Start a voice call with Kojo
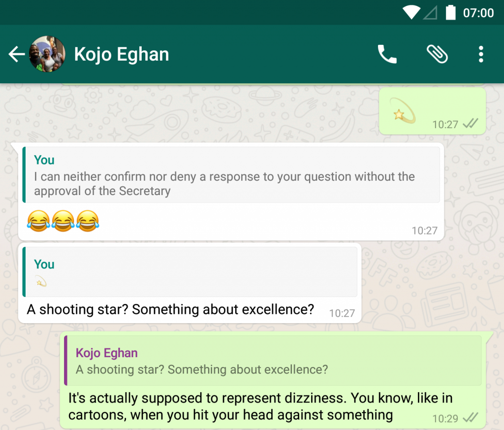504x430 pixels. (x=387, y=54)
